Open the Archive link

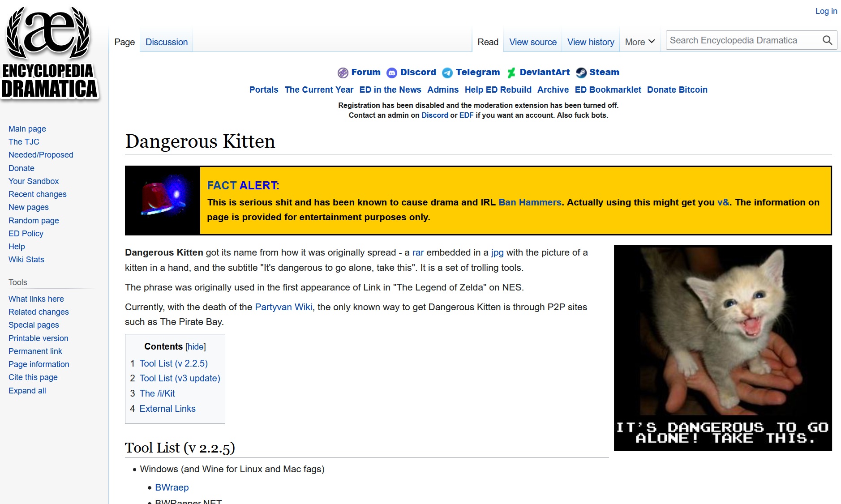pos(553,90)
